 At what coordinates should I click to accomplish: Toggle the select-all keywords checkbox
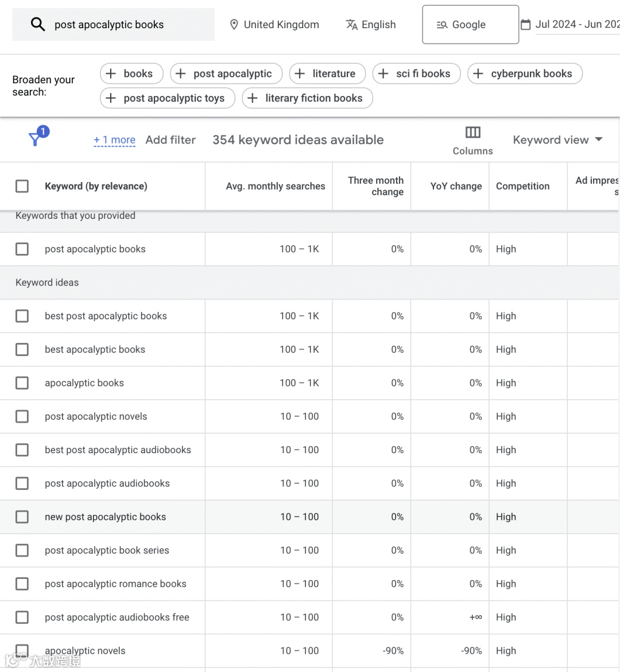pyautogui.click(x=22, y=186)
